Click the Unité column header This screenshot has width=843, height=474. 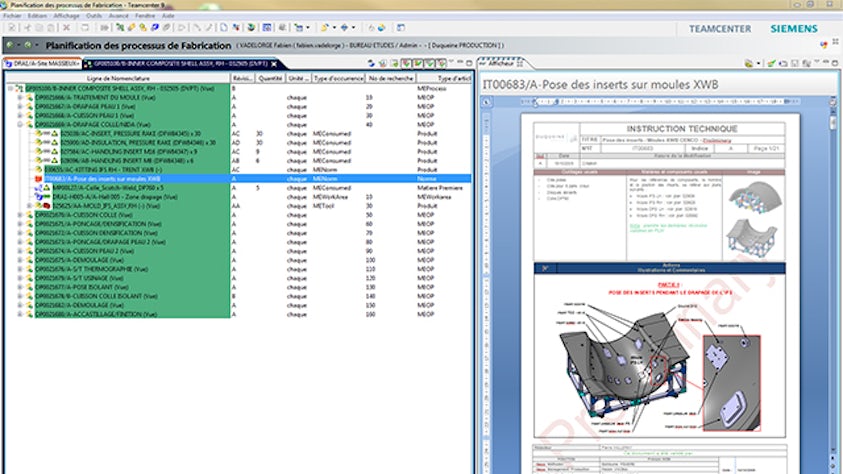[298, 78]
